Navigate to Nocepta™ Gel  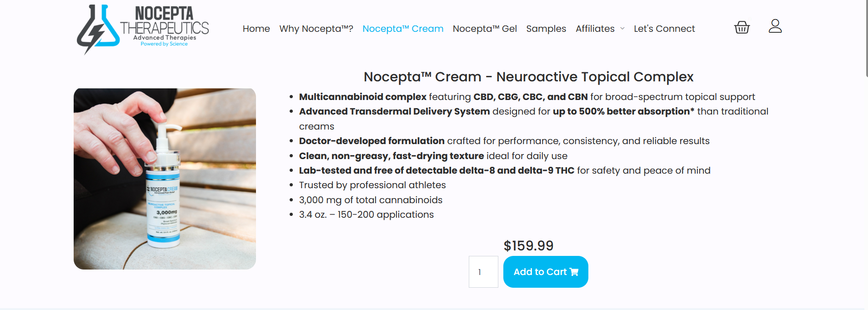click(485, 29)
